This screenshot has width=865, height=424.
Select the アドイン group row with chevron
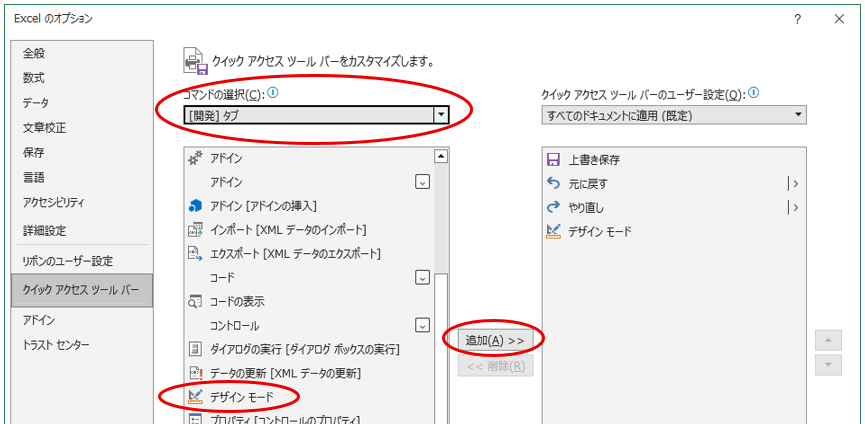pyautogui.click(x=309, y=182)
